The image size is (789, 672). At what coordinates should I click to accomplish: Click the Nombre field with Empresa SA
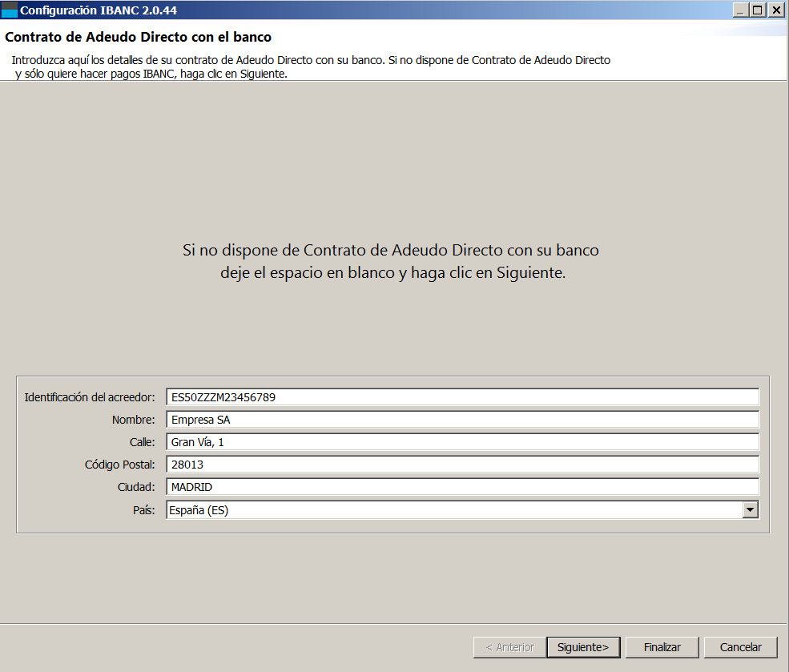click(462, 420)
